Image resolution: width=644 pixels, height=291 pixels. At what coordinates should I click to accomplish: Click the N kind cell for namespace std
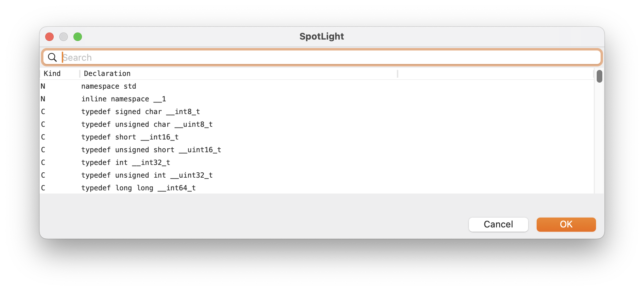click(x=43, y=86)
